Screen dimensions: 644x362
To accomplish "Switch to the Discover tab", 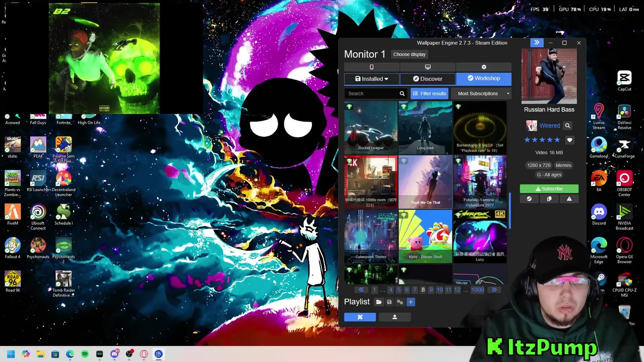I will click(428, 79).
